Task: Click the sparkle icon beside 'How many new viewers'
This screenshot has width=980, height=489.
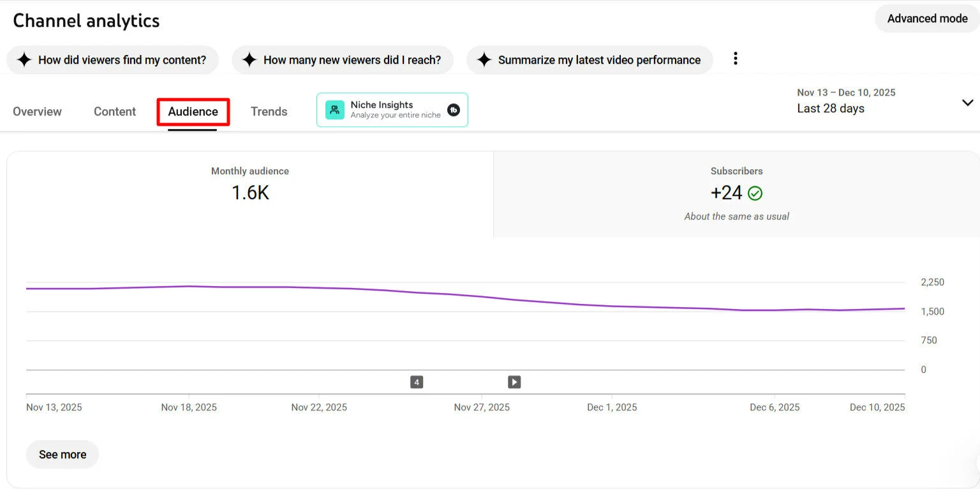Action: click(x=249, y=59)
